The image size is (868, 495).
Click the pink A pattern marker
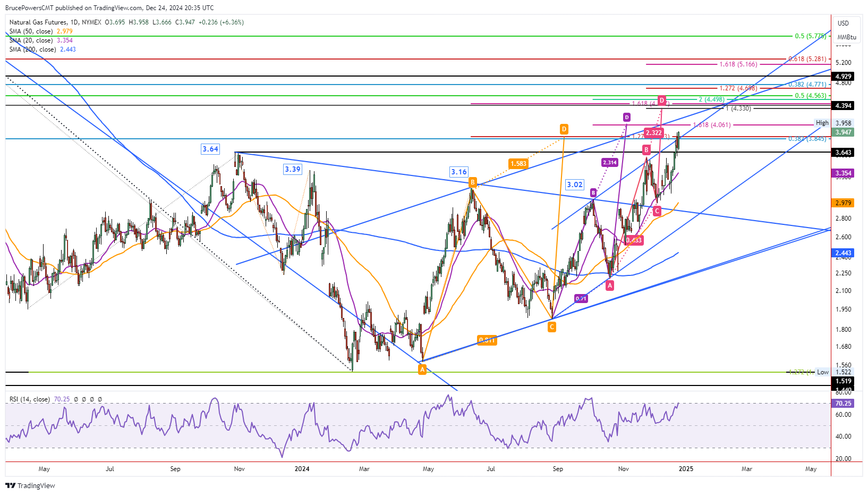coord(610,286)
